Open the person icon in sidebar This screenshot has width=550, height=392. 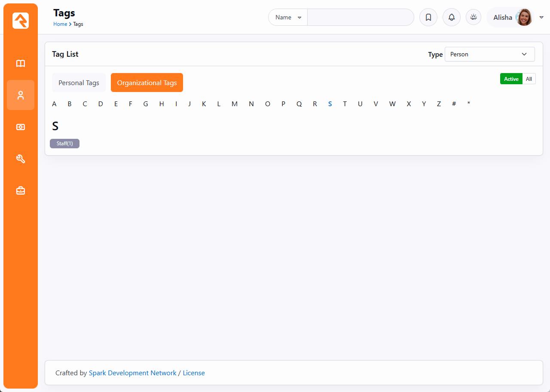[x=21, y=95]
